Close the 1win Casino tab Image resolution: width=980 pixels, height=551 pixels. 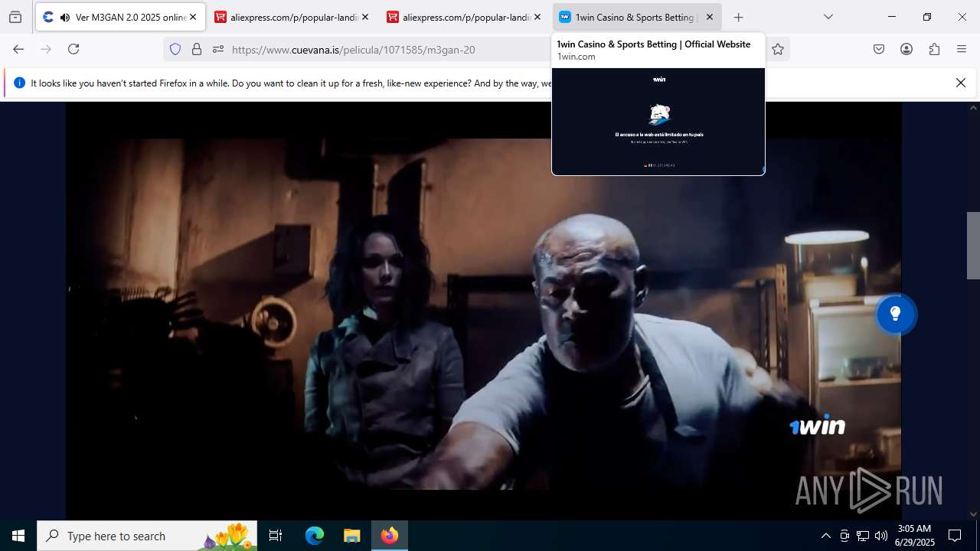tap(710, 17)
